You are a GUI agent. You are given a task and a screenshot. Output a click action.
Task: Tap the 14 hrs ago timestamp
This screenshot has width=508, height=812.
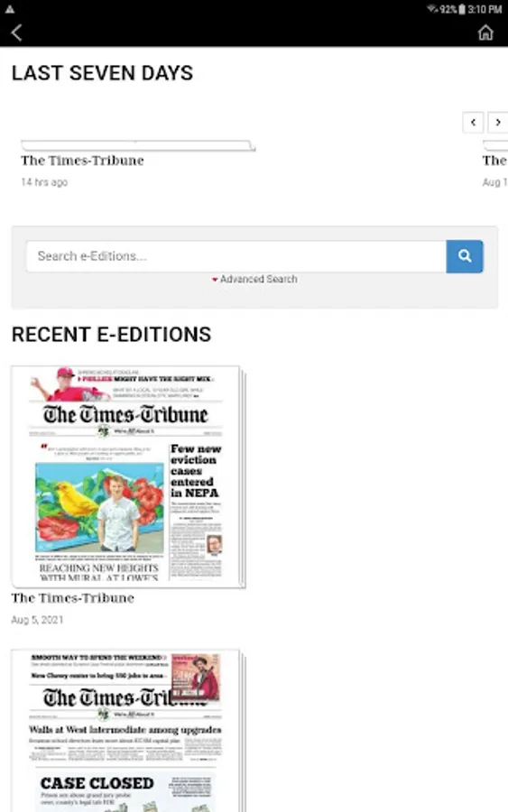pyautogui.click(x=44, y=182)
